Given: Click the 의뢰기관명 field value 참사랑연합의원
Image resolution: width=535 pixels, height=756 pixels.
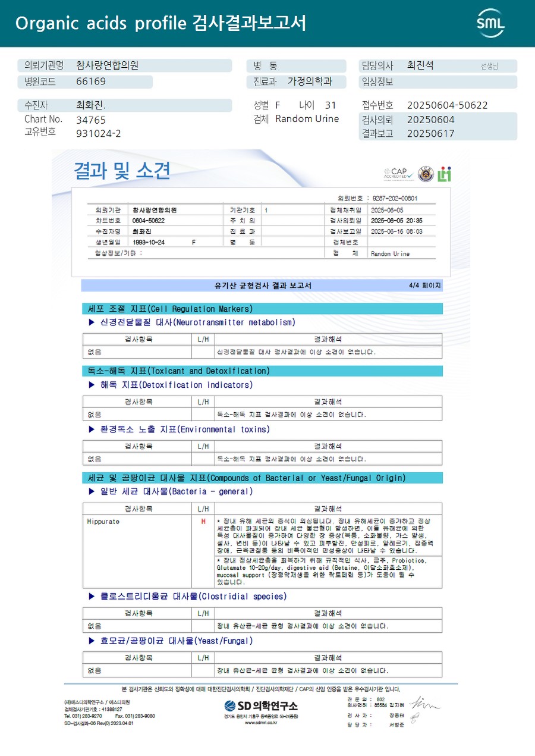Looking at the screenshot, I should point(107,65).
